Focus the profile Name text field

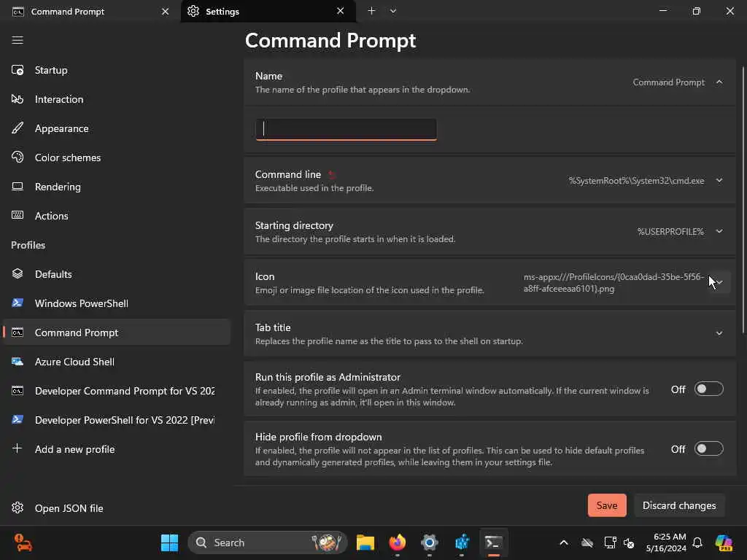[x=347, y=129]
